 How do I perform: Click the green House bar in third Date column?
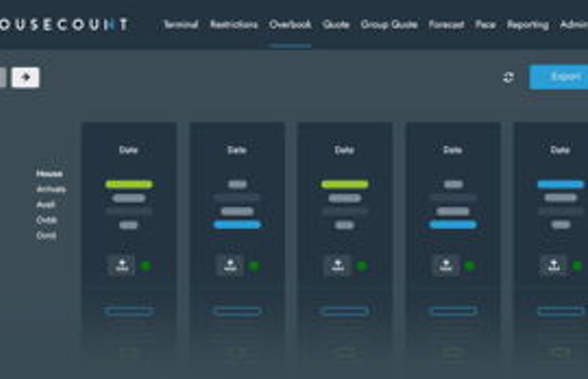tap(344, 184)
